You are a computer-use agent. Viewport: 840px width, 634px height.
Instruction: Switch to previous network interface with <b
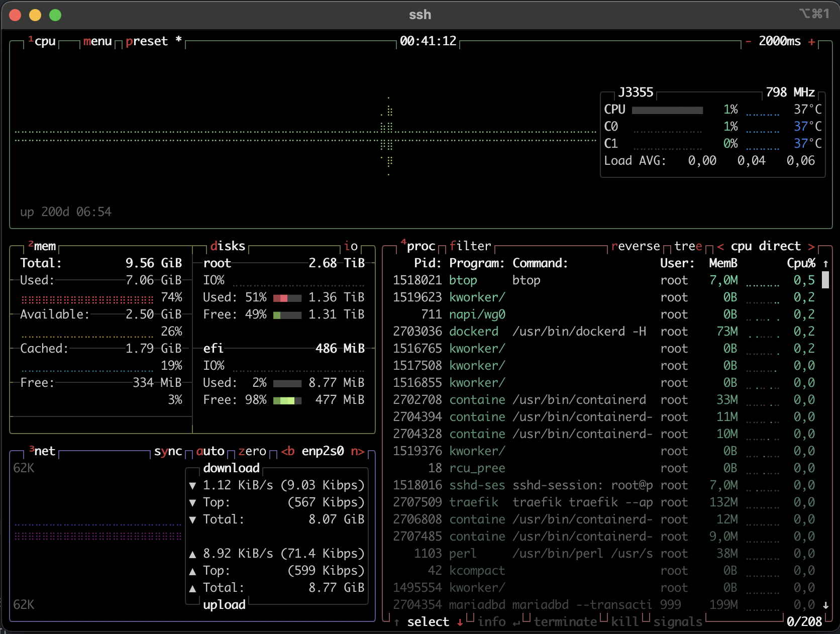[x=288, y=451]
